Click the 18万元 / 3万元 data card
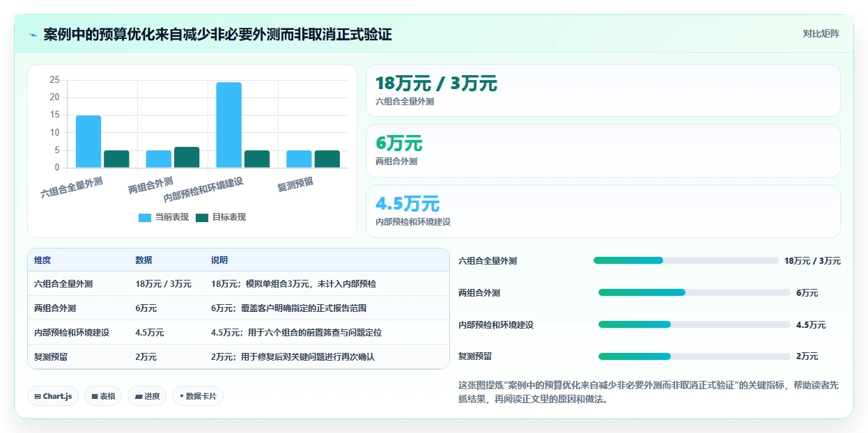This screenshot has width=868, height=433. 603,90
